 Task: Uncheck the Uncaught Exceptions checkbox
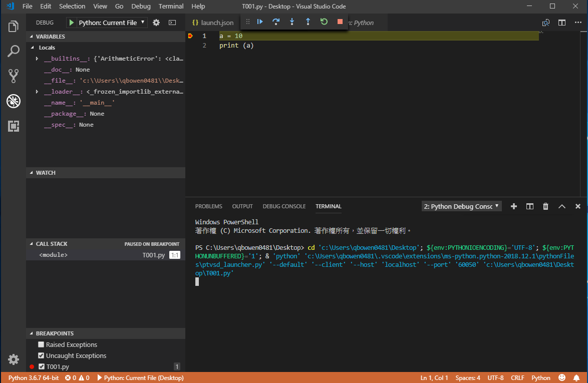pyautogui.click(x=42, y=355)
